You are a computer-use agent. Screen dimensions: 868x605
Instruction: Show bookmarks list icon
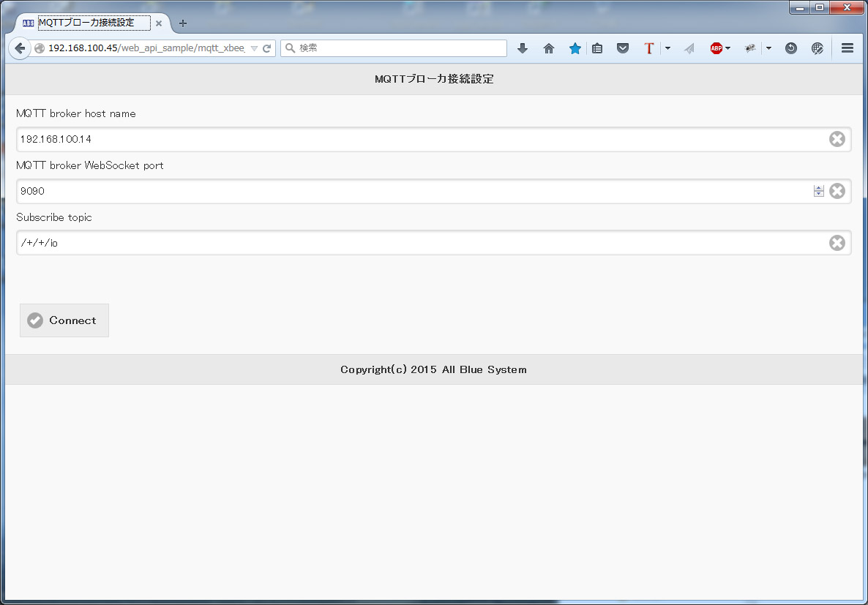tap(596, 48)
